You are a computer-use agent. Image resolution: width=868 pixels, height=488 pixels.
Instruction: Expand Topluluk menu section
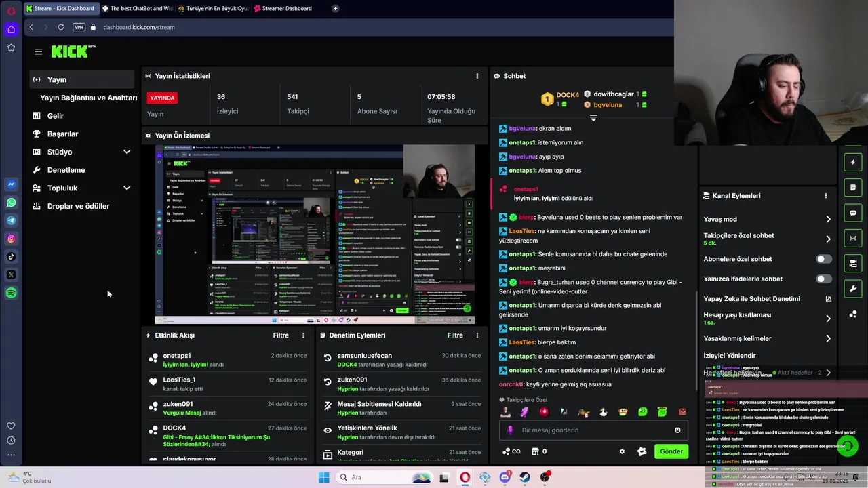[127, 188]
